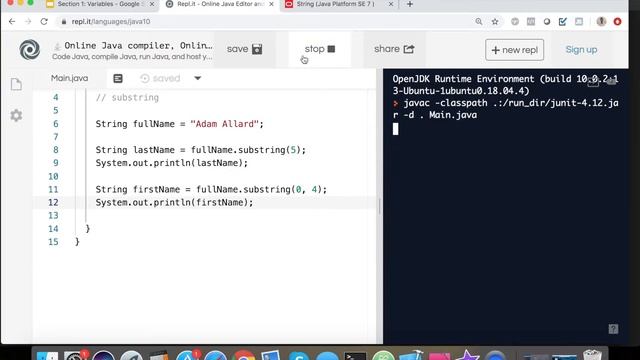Close the Repl.it browser tab
This screenshot has width=640, height=360.
click(x=271, y=4)
